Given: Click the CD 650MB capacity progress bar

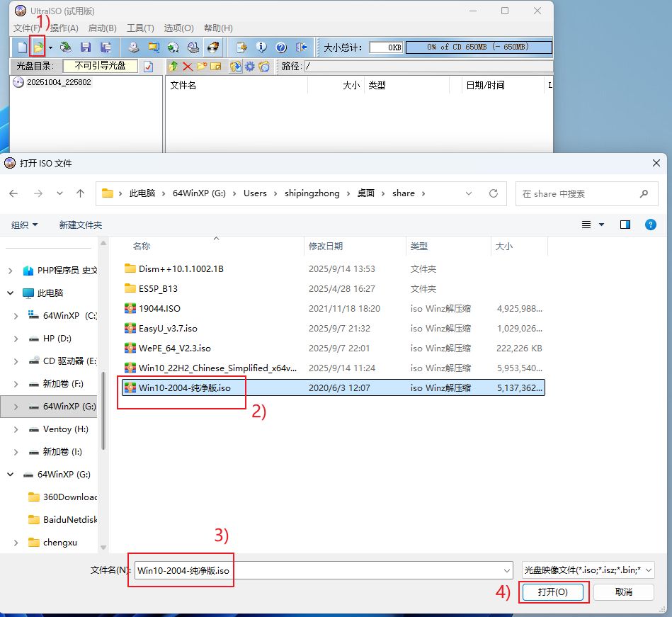Looking at the screenshot, I should coord(479,47).
